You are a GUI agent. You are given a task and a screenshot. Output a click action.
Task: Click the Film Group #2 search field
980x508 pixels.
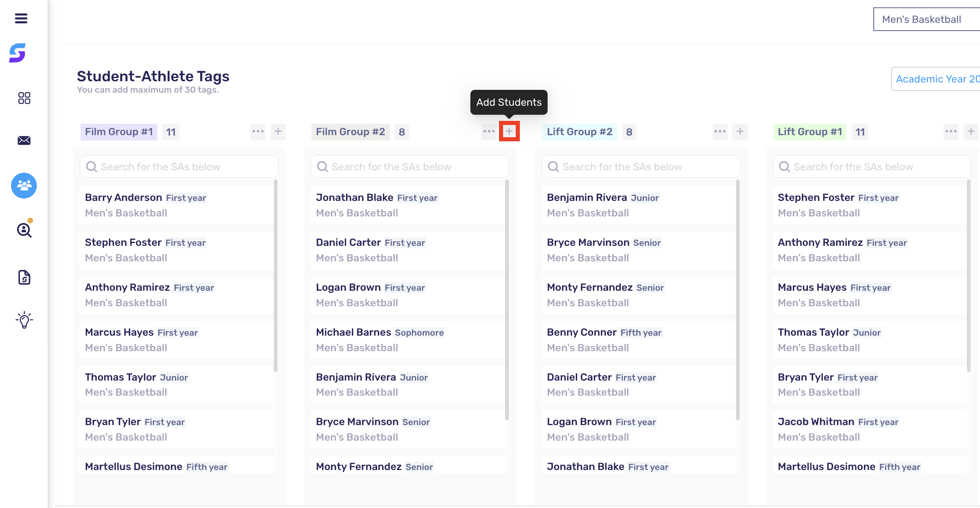pos(410,167)
